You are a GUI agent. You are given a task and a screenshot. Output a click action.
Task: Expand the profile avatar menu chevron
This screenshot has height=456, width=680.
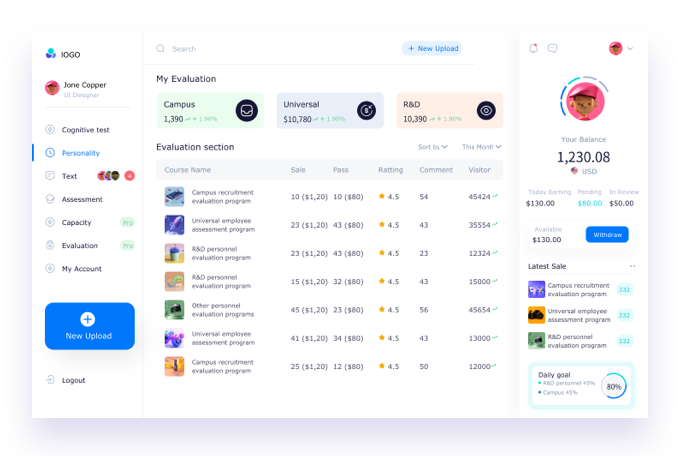630,48
